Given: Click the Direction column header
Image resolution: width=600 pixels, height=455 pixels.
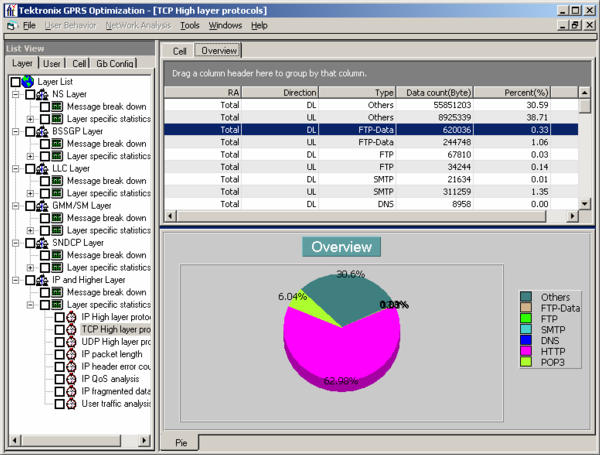Looking at the screenshot, I should (280, 92).
